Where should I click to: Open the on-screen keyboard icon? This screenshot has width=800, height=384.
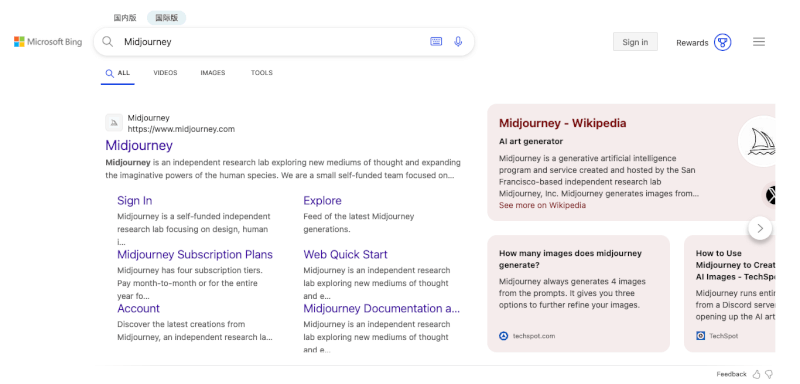pos(436,42)
